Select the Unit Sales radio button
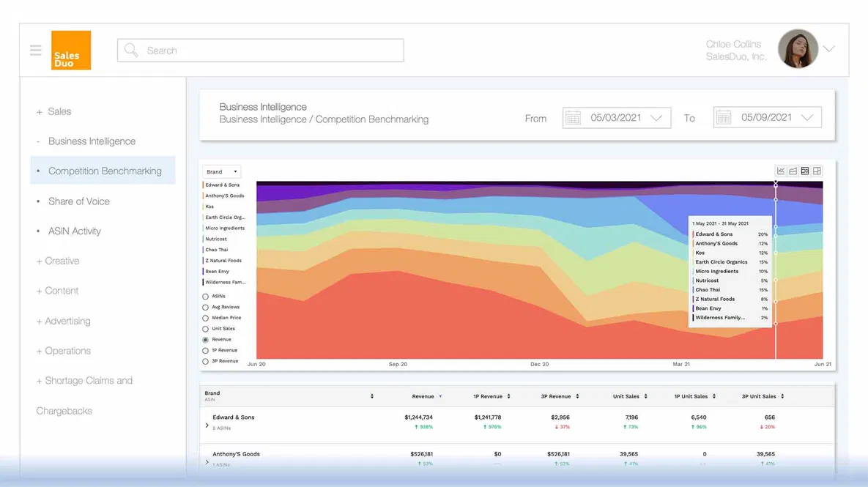The height and width of the screenshot is (487, 868). [x=205, y=329]
